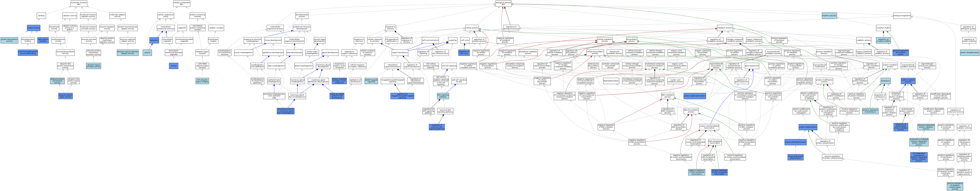Click the 'biological_process Btrc' root node
The height and width of the screenshot is (191, 980).
point(503,3)
